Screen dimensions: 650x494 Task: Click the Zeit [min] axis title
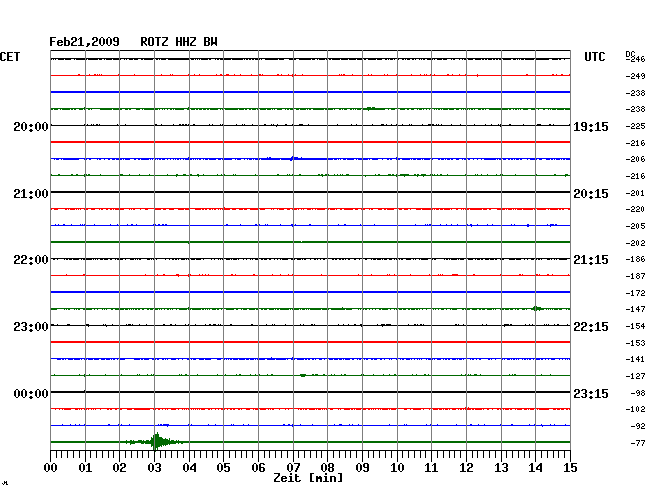pyautogui.click(x=308, y=478)
